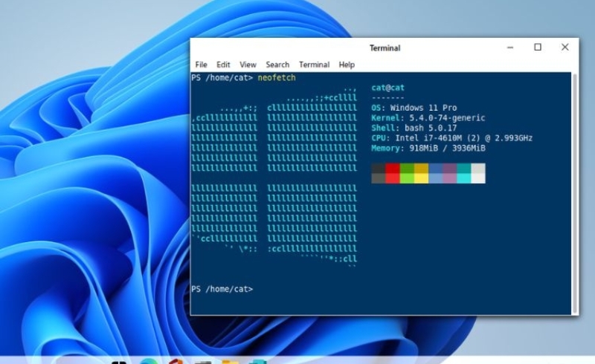Open the Help menu
The width and height of the screenshot is (595, 364).
pos(347,65)
